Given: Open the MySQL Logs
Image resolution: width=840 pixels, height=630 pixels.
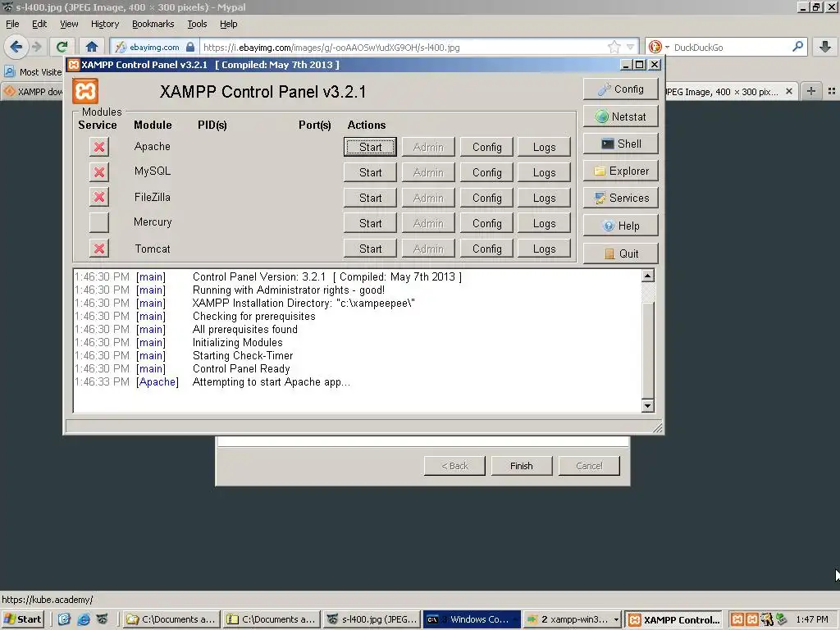Looking at the screenshot, I should point(544,172).
